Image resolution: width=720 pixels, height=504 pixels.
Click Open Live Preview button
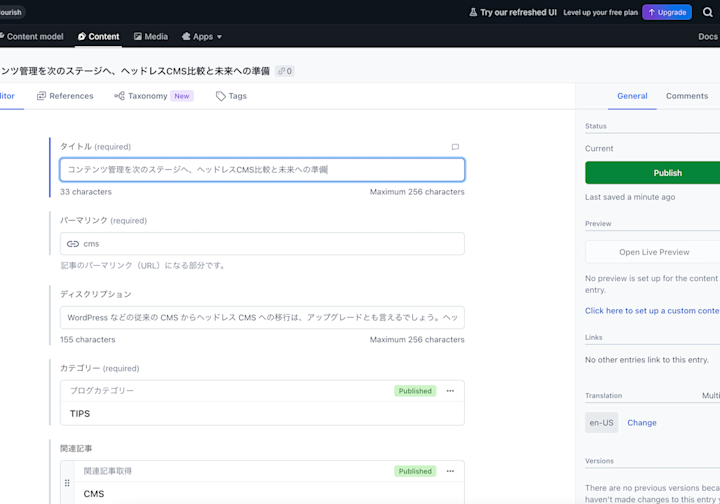click(x=652, y=252)
